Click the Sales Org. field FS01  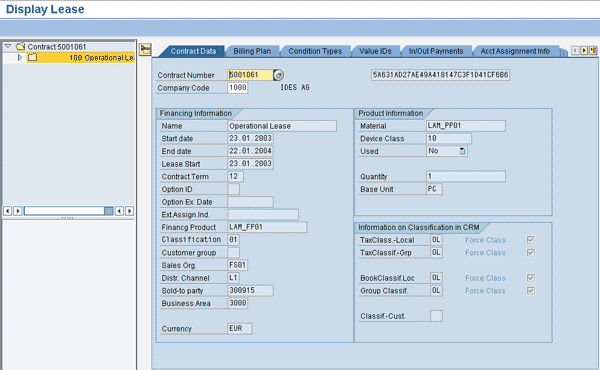coord(238,265)
